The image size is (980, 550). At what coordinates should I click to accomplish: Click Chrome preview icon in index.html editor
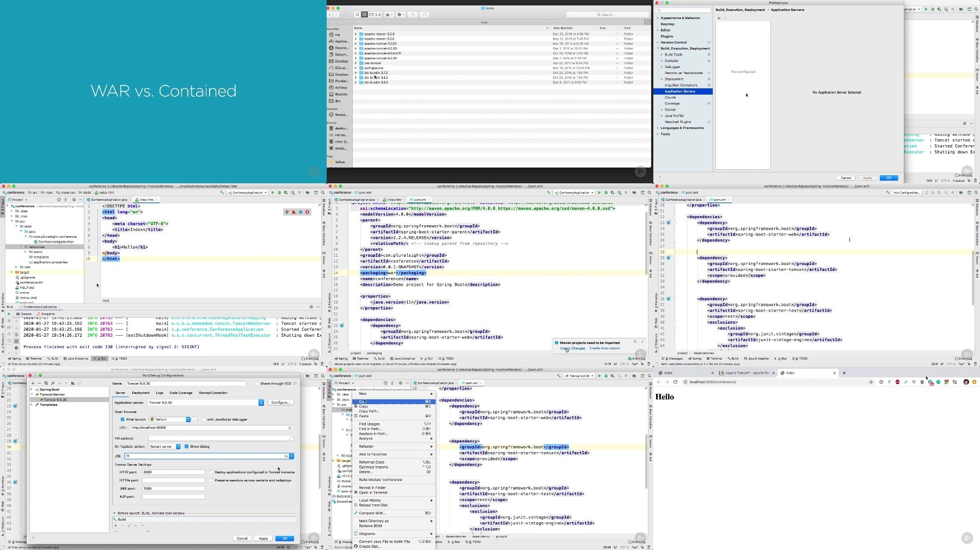287,212
